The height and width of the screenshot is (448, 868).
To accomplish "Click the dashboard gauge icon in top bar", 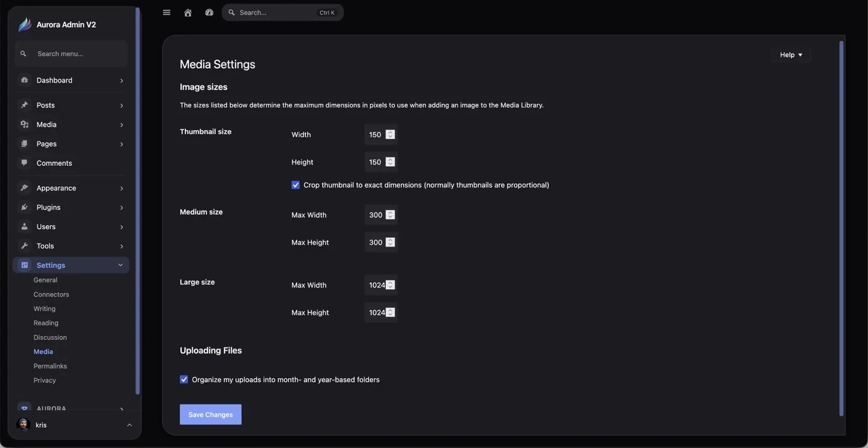I will pos(209,13).
